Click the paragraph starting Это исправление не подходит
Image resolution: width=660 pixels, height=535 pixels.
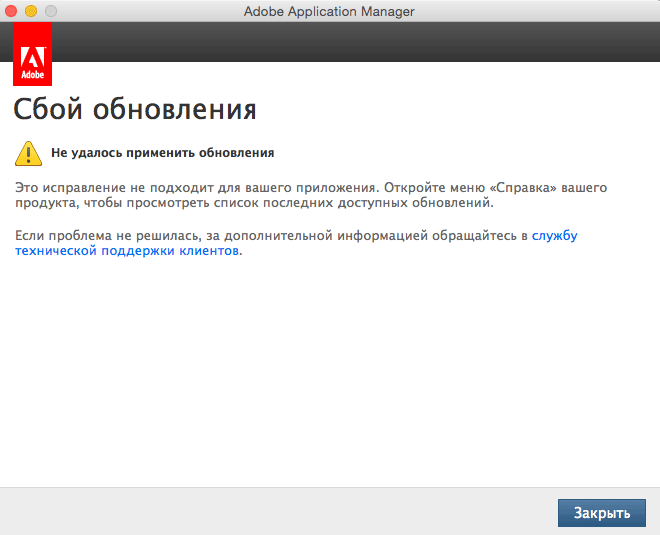click(311, 195)
